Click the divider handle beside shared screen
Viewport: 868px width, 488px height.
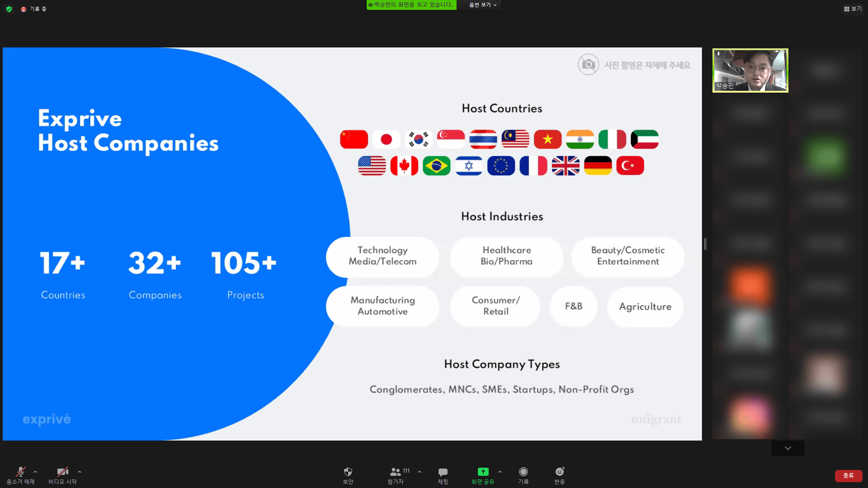pos(705,244)
